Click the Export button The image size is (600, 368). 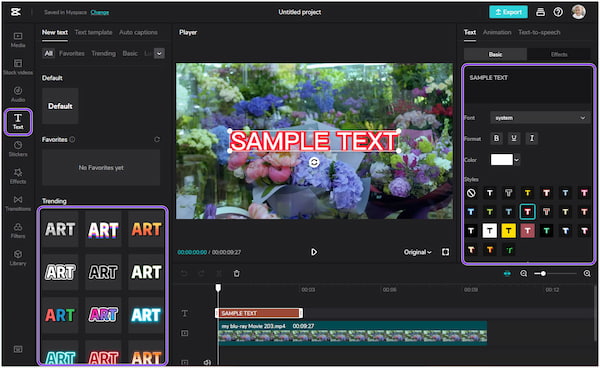[509, 12]
